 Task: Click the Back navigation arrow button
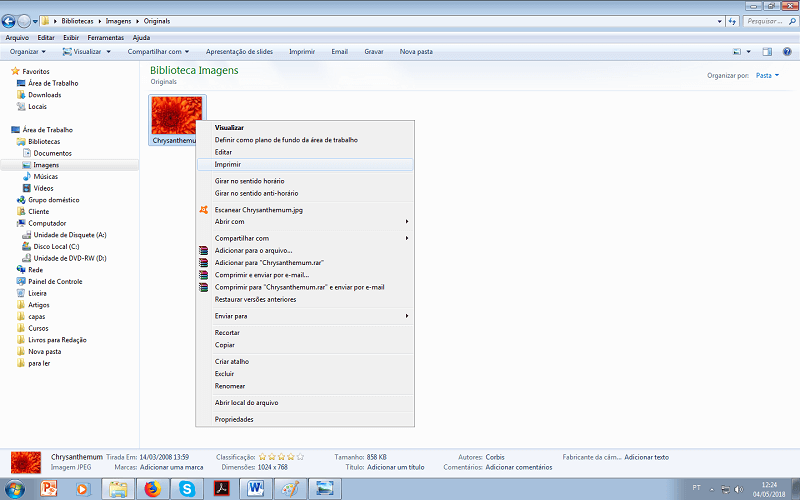[9, 20]
